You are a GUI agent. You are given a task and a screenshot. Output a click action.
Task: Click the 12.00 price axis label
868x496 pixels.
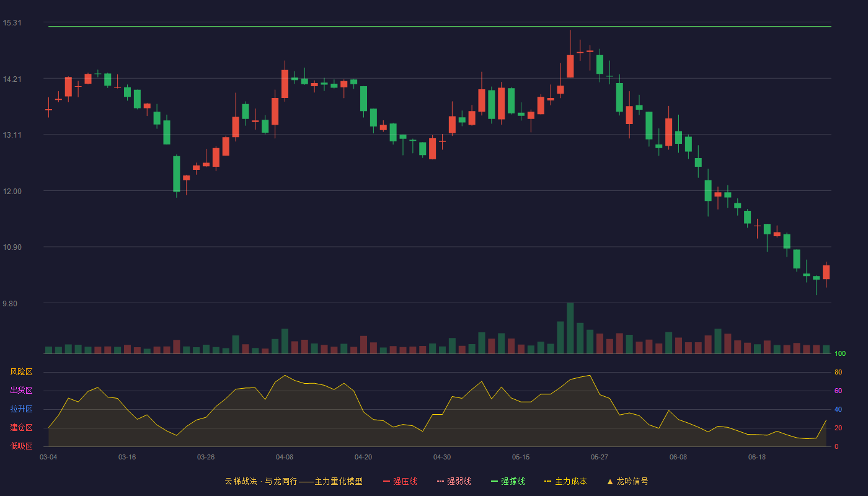point(12,191)
